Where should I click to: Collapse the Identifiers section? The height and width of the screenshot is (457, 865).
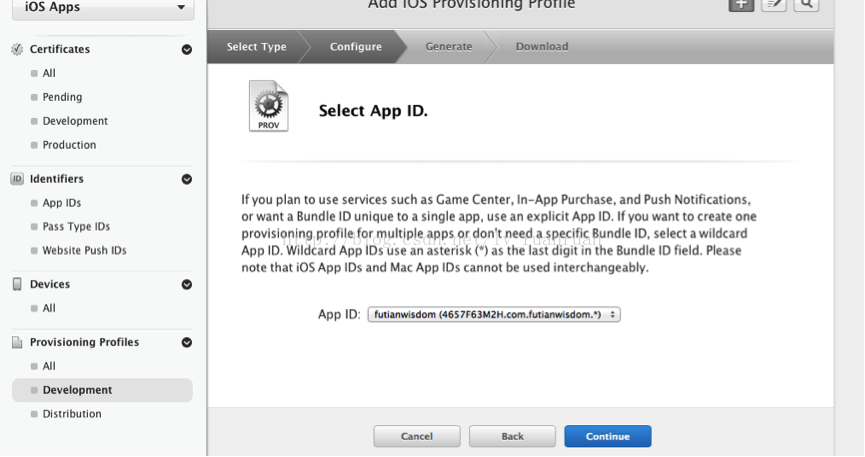click(x=187, y=179)
